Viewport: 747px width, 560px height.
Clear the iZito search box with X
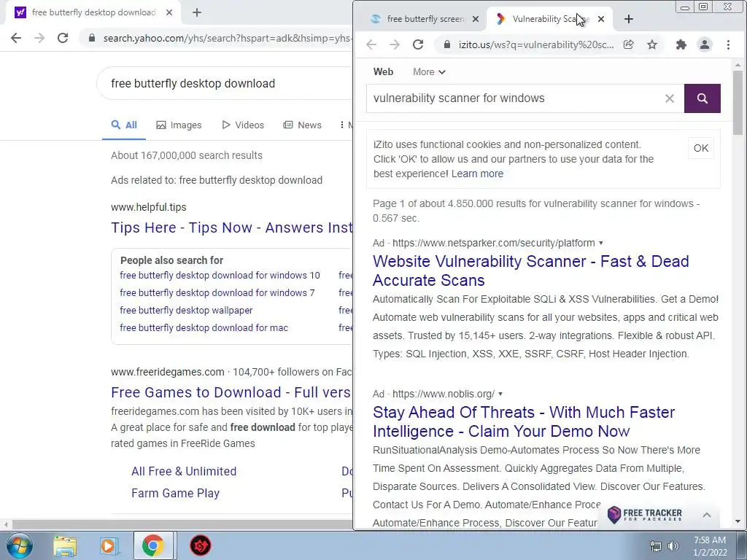click(670, 98)
